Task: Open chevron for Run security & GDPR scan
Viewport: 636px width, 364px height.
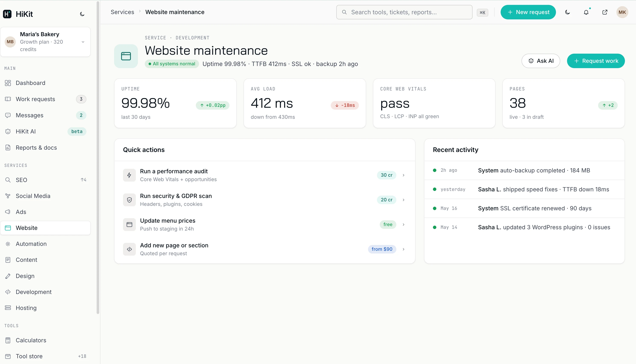Action: click(404, 200)
